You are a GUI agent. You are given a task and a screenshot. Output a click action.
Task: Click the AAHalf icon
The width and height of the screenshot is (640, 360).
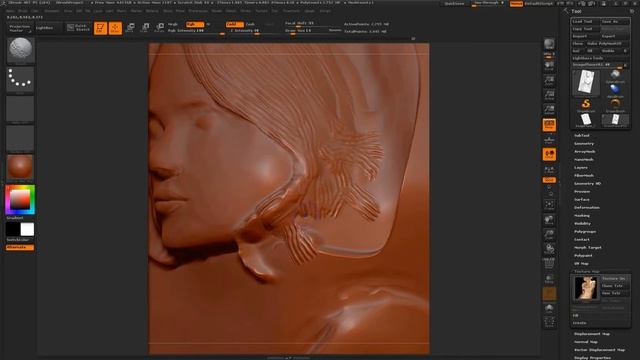coord(549,109)
